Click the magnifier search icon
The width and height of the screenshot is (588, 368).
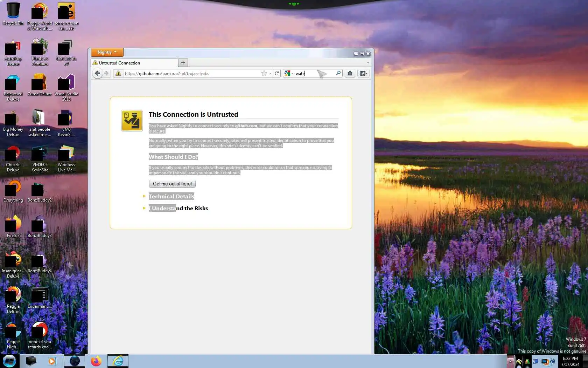click(338, 73)
